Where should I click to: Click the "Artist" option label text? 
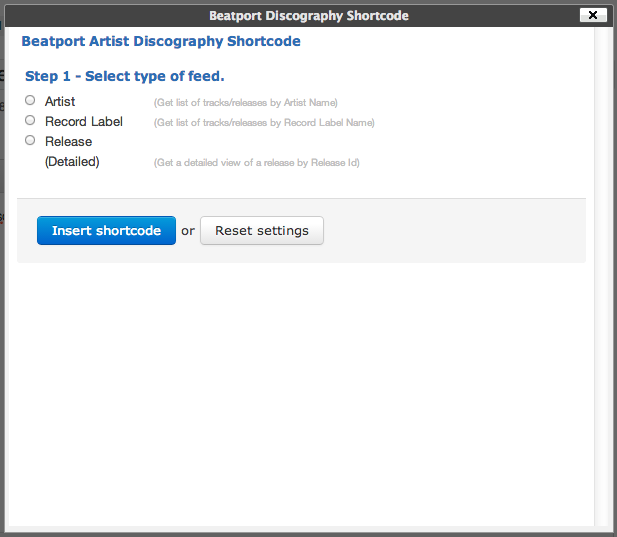[x=60, y=102]
